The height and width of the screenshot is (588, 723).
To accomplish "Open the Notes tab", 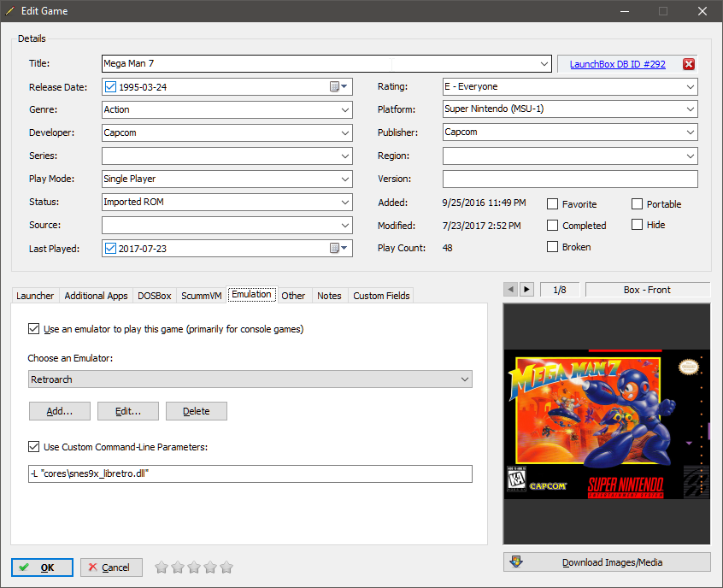I will point(329,296).
